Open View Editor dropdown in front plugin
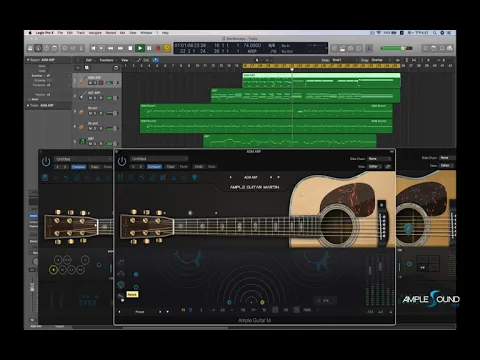The height and width of the screenshot is (360, 480). [375, 166]
